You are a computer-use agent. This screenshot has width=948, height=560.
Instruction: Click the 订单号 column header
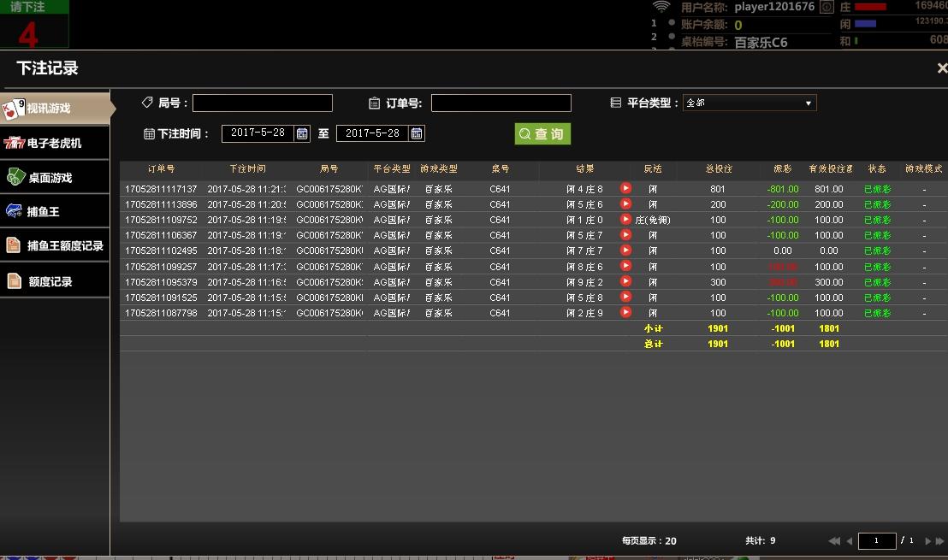(x=161, y=168)
